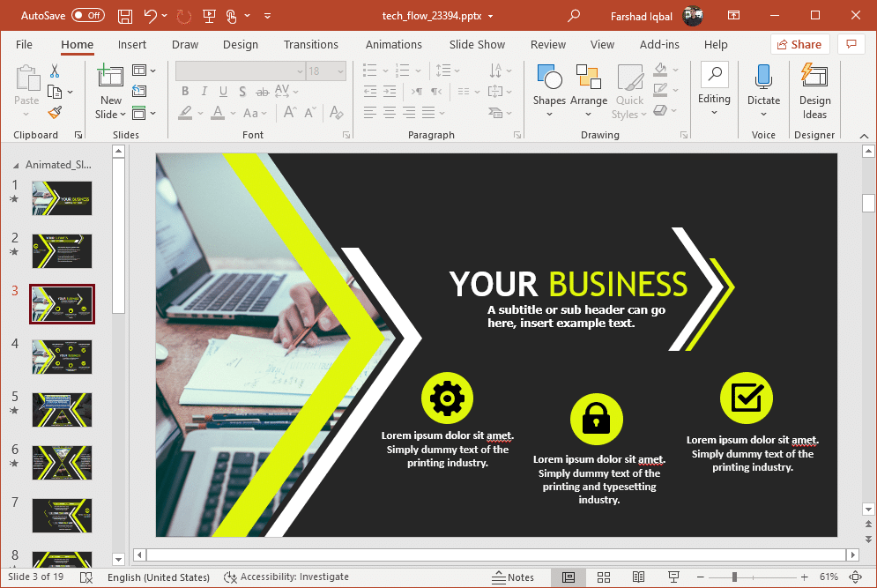Image resolution: width=877 pixels, height=588 pixels.
Task: Start Slide Show from status bar
Action: [x=673, y=577]
